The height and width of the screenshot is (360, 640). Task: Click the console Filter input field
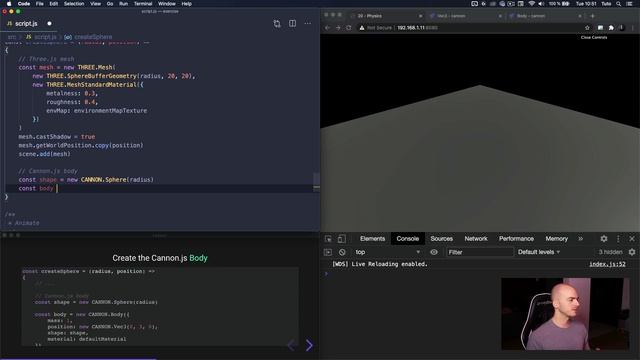pyautogui.click(x=479, y=252)
